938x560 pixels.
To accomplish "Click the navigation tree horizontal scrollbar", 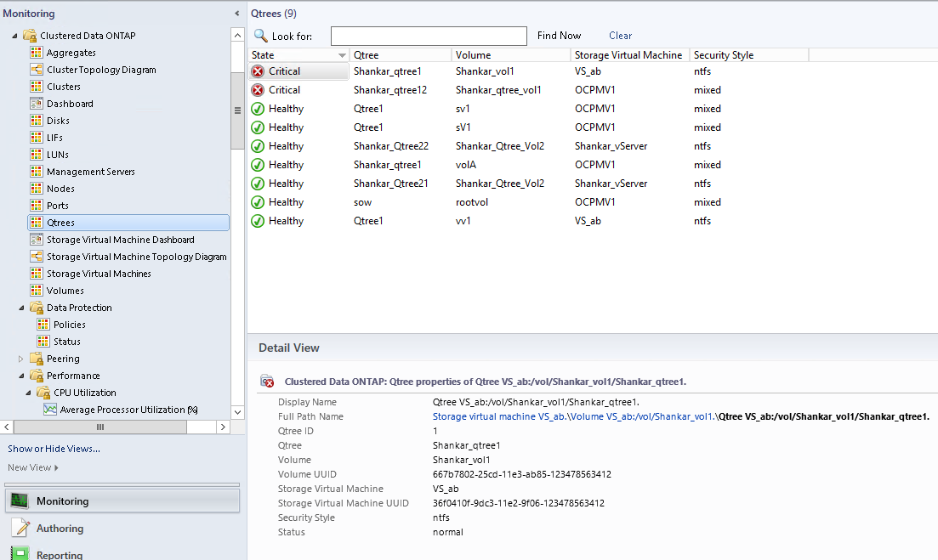I will [x=99, y=427].
